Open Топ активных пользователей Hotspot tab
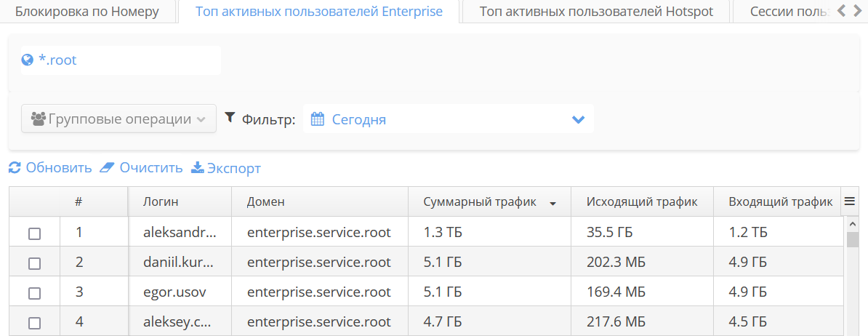The image size is (868, 336). tap(596, 12)
